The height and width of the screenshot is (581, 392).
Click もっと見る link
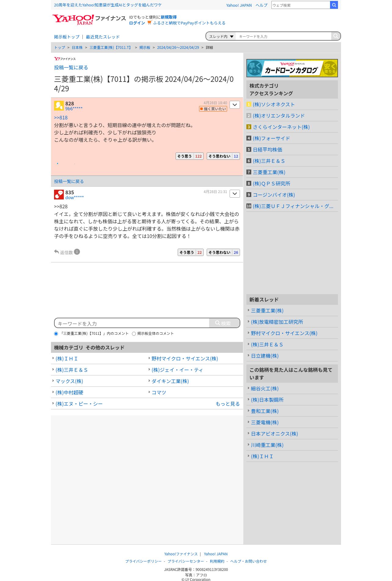point(227,404)
